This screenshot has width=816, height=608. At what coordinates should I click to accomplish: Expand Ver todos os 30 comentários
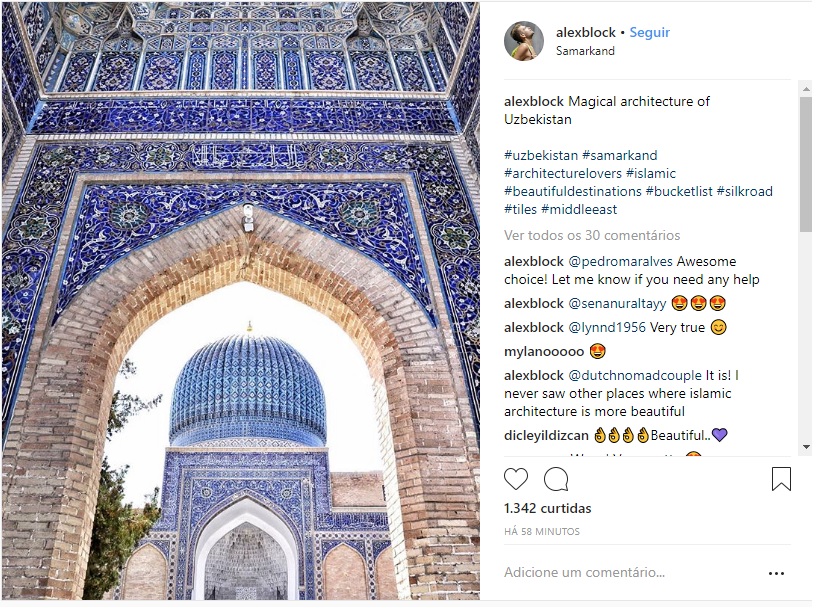point(592,235)
